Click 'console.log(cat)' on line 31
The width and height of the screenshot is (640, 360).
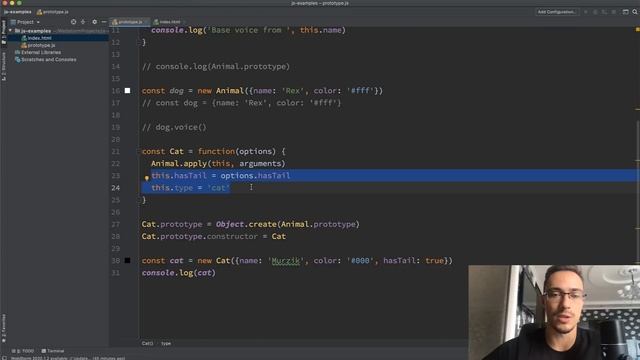(178, 273)
